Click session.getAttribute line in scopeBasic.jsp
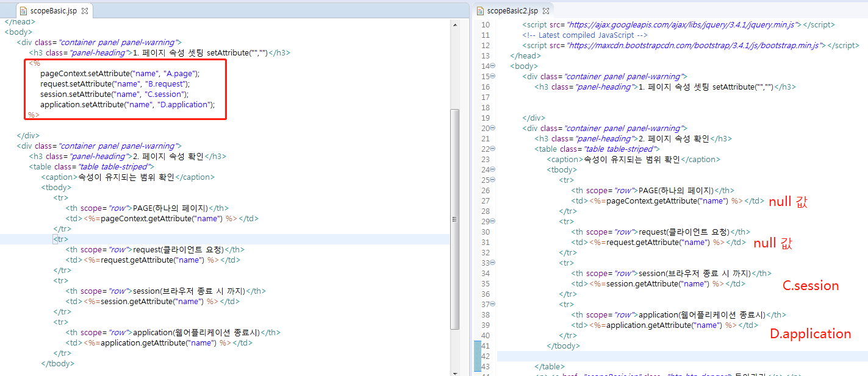 [152, 301]
